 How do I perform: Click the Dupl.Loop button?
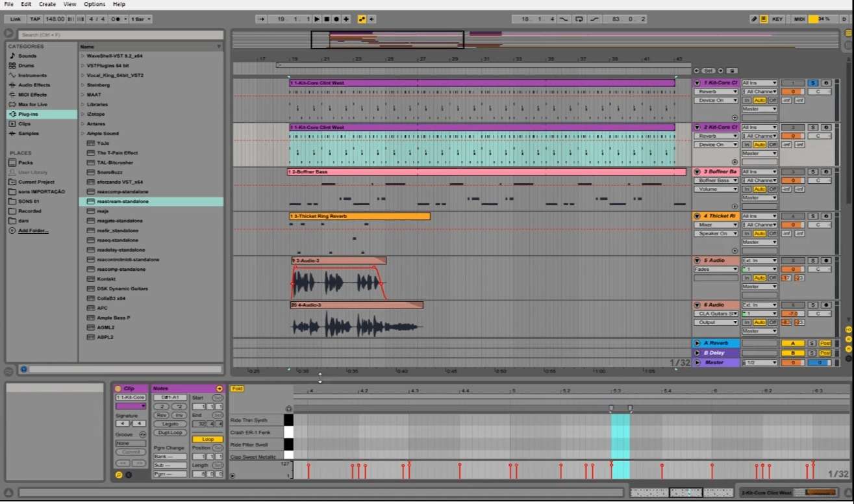(170, 433)
